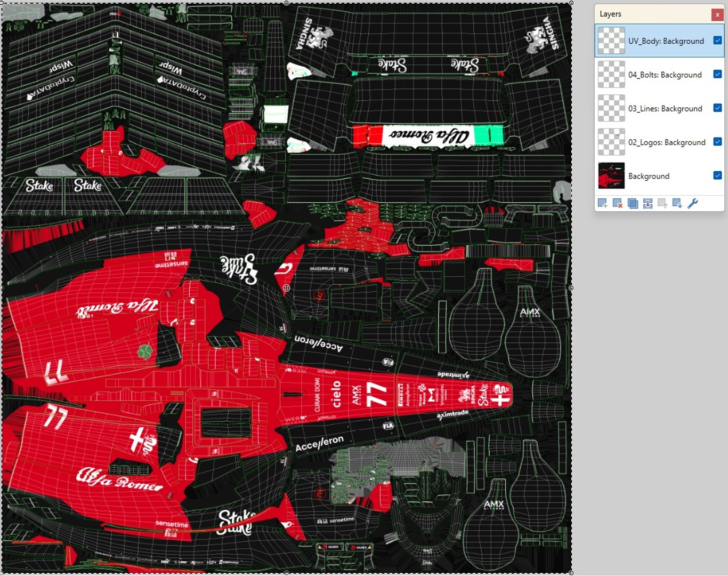Select the 02_Logos: Background layer thumbnail
The width and height of the screenshot is (728, 576).
tap(611, 142)
